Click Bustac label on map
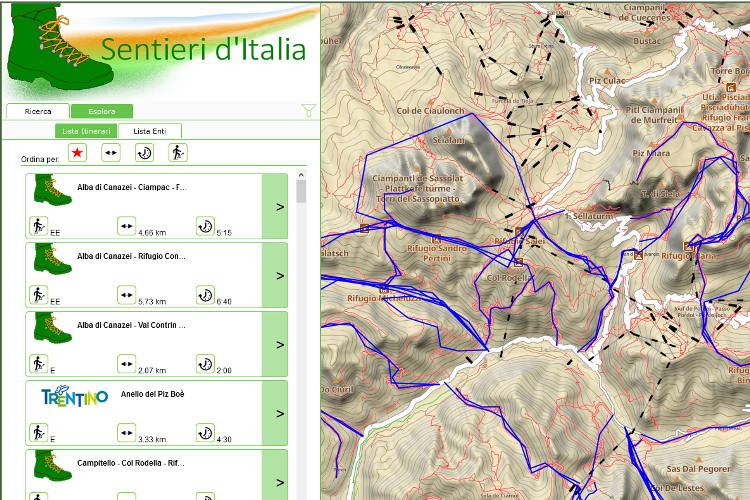Viewport: 750px width, 500px height. point(647,41)
